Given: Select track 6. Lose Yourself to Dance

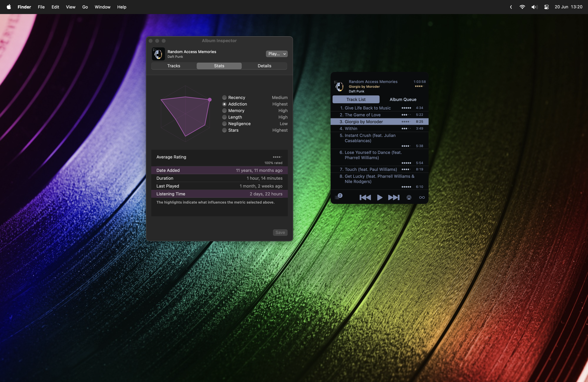Looking at the screenshot, I should click(379, 157).
